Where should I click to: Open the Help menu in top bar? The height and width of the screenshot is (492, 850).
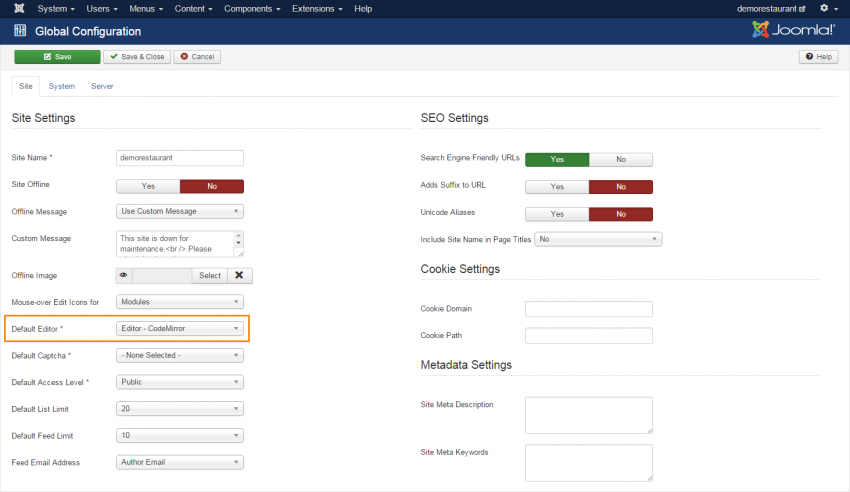(x=363, y=9)
